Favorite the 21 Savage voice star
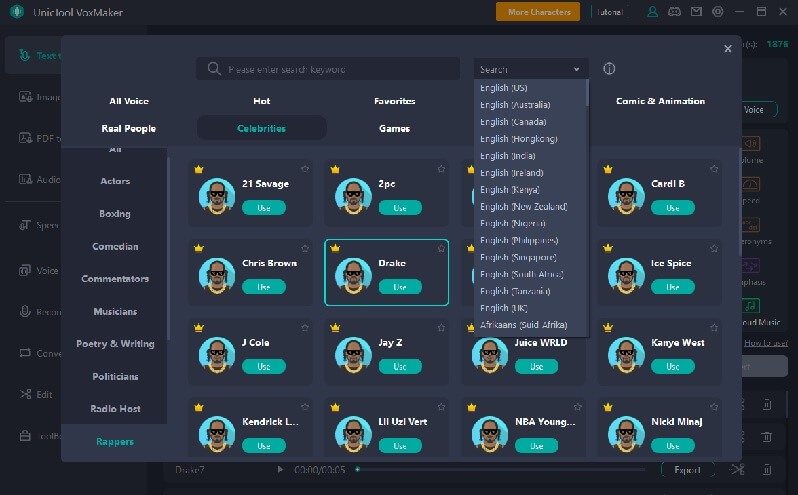The width and height of the screenshot is (798, 495). click(305, 169)
